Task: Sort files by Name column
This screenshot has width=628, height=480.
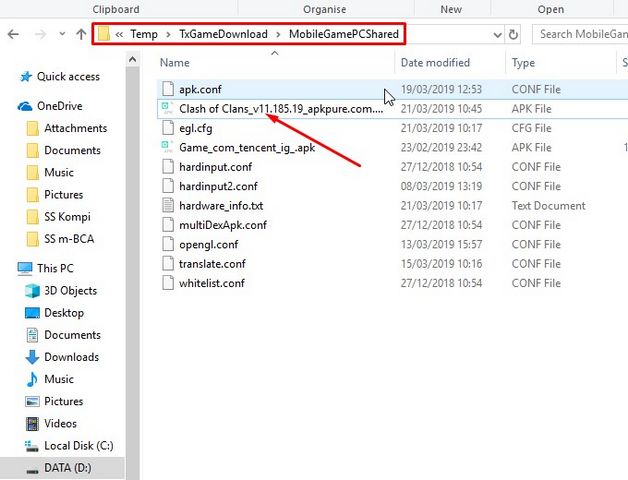Action: pos(175,63)
